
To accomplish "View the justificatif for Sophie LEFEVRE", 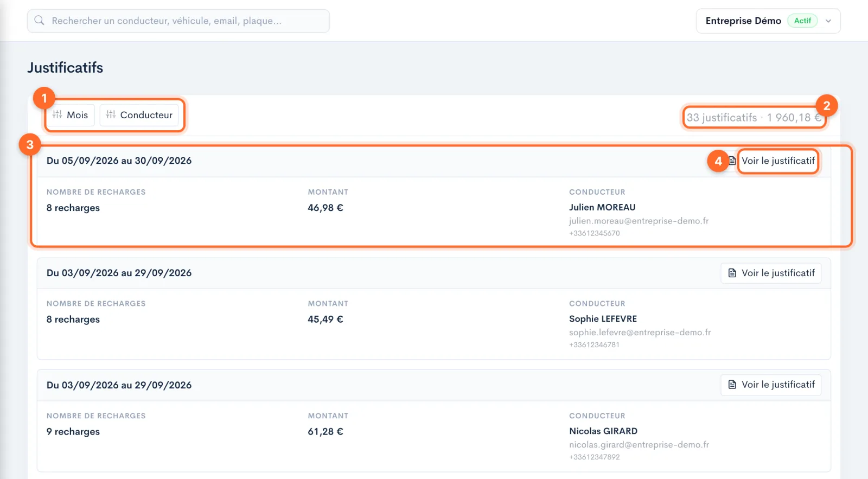I will coord(771,273).
